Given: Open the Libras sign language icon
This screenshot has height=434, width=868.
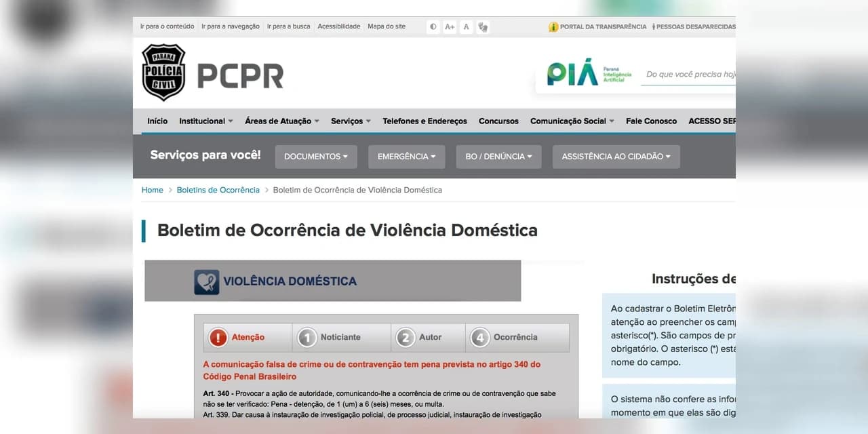Looking at the screenshot, I should 483,27.
